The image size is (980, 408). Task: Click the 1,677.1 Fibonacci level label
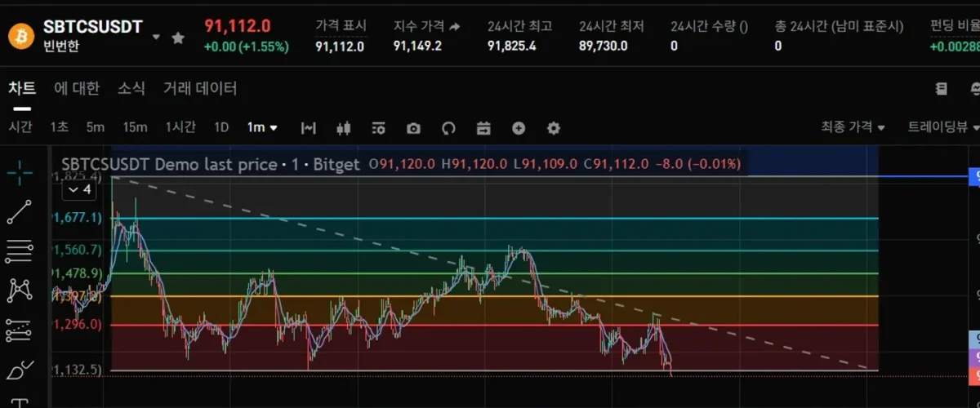[x=78, y=218]
